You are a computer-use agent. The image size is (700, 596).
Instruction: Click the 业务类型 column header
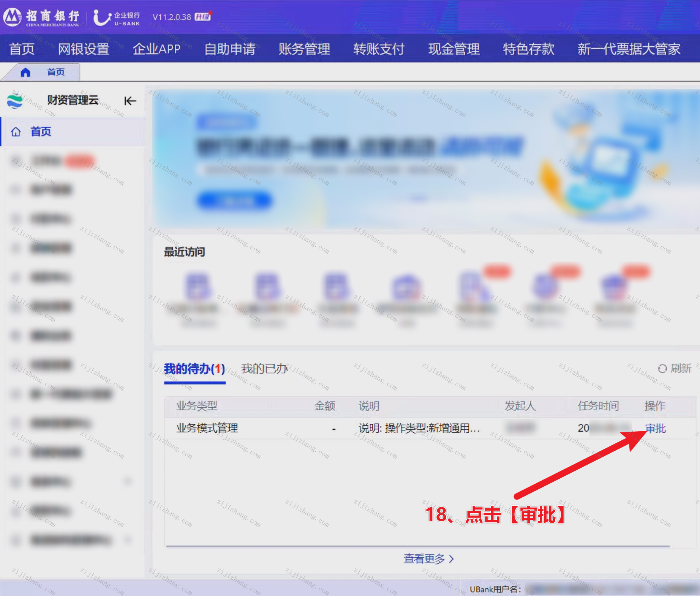click(x=197, y=406)
